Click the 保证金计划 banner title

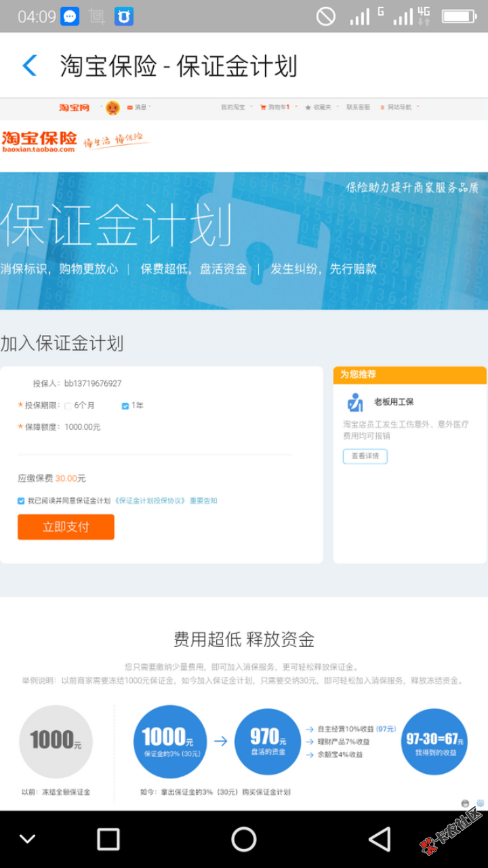click(x=117, y=225)
